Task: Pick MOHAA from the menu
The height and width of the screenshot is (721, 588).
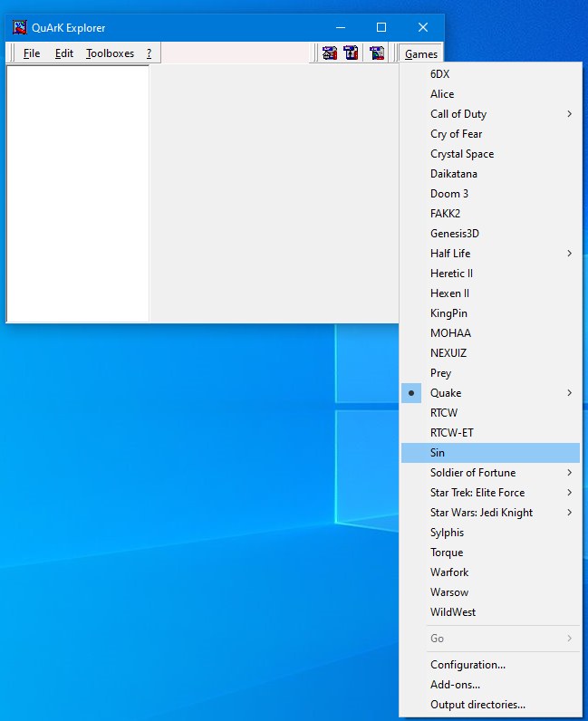Action: click(x=490, y=333)
